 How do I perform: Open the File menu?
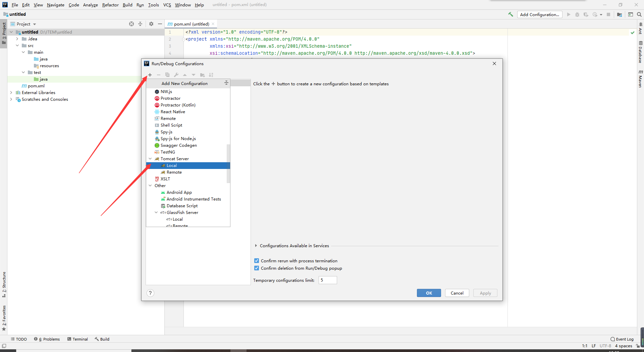15,5
